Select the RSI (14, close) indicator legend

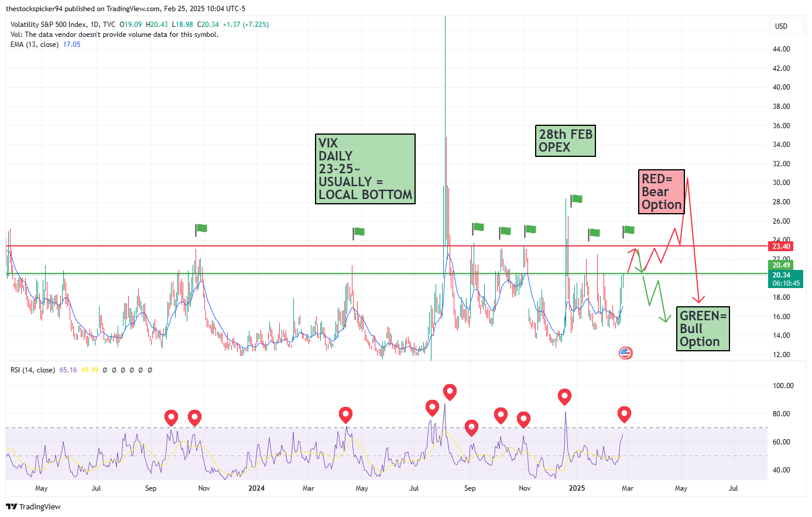point(33,370)
